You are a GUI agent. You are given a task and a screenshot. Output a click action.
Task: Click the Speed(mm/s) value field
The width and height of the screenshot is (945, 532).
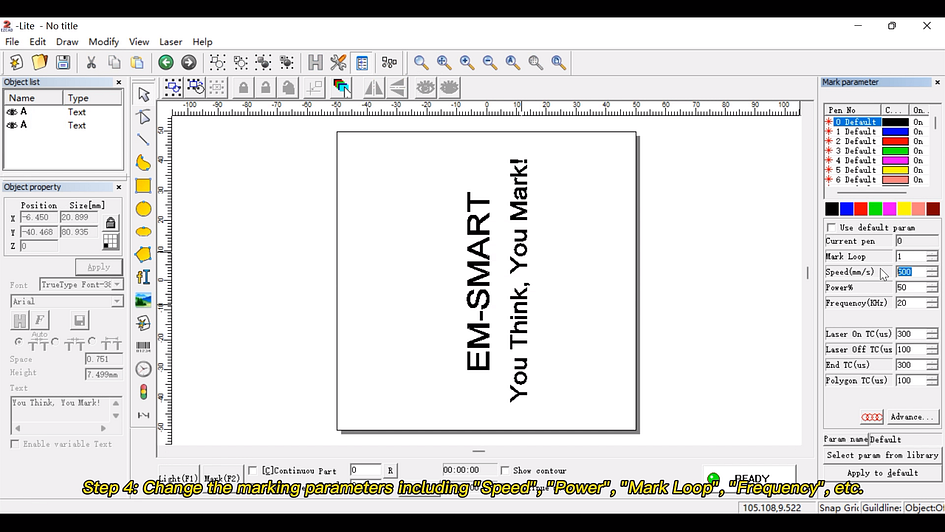(x=911, y=272)
